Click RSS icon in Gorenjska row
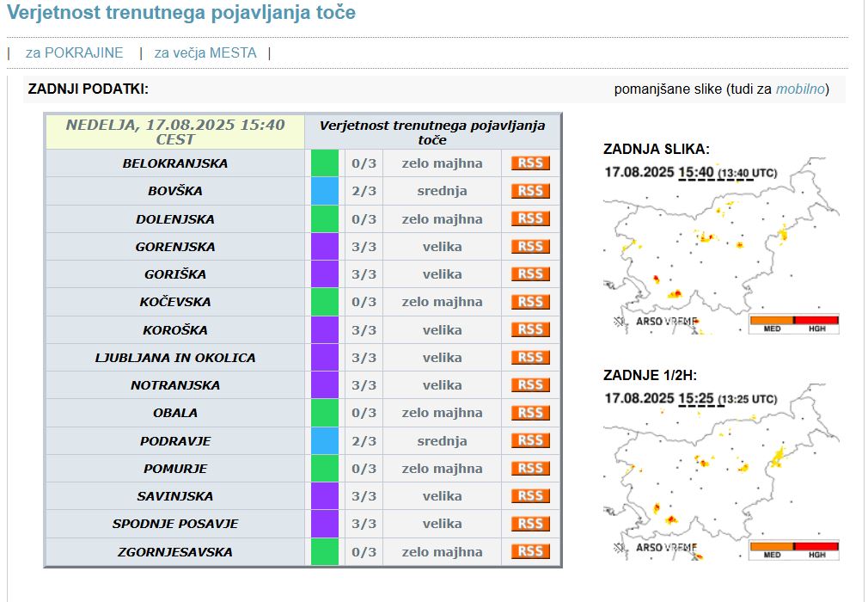 (530, 247)
